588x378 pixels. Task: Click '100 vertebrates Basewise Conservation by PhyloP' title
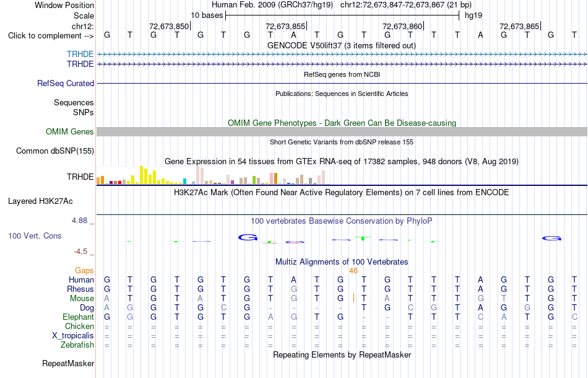tap(342, 221)
